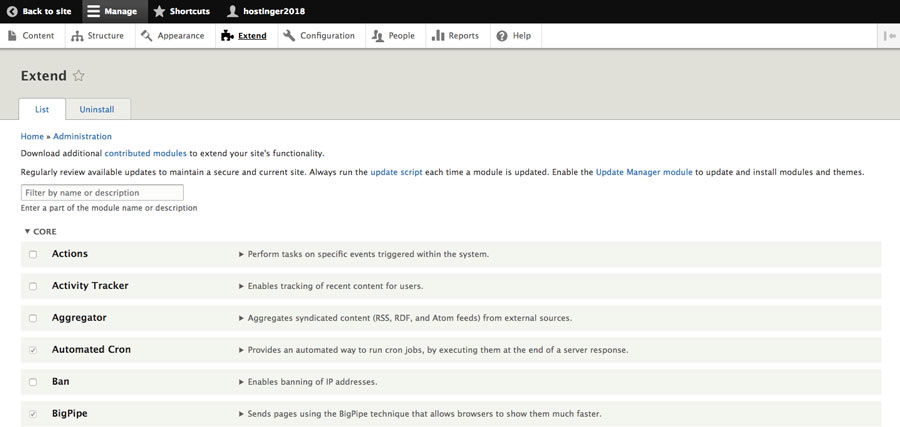Click the Actions module name

(70, 254)
